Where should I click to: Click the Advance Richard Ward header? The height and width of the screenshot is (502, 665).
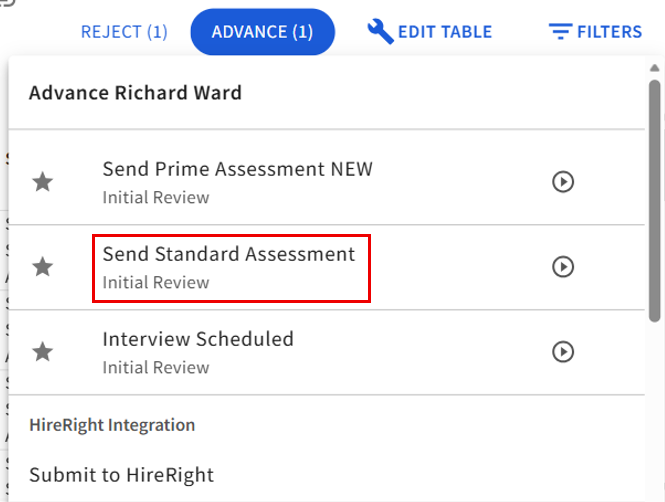[x=135, y=93]
